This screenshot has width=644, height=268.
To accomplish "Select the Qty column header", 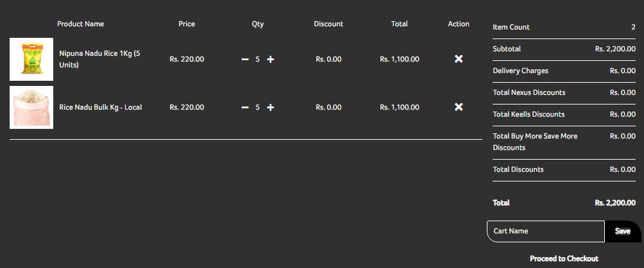I will click(x=257, y=24).
